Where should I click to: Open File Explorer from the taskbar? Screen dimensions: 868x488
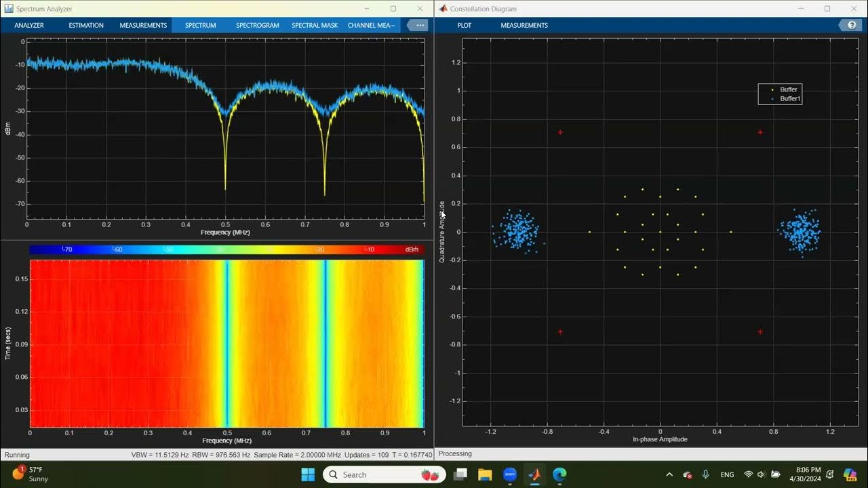tap(485, 474)
